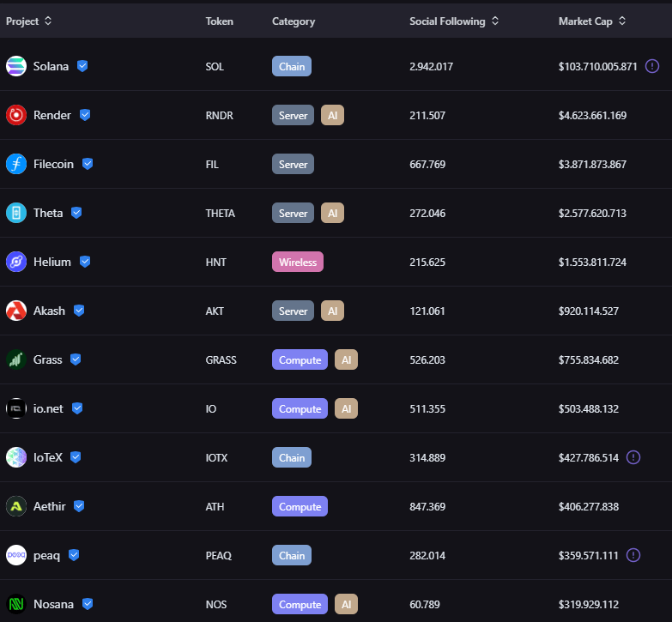Select the Chain tag in IoTeX row
This screenshot has height=622, width=672.
coord(292,457)
